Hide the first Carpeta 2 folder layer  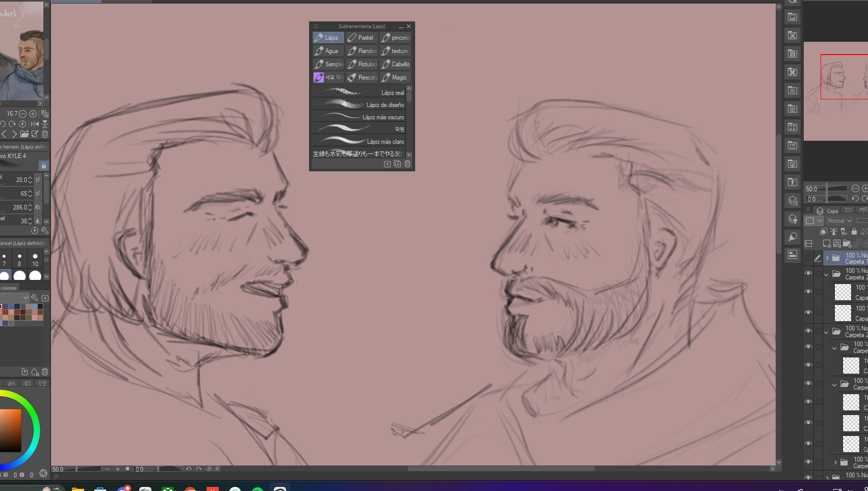[808, 274]
